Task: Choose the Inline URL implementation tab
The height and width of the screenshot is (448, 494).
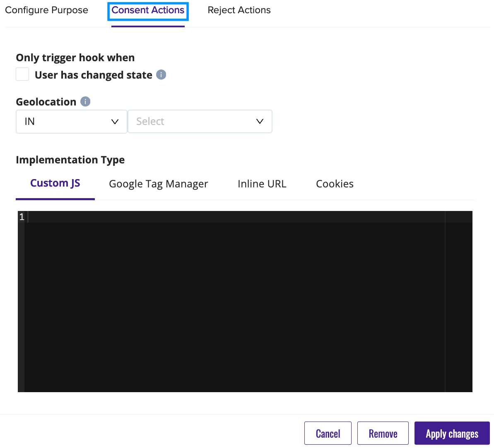Action: pyautogui.click(x=262, y=184)
